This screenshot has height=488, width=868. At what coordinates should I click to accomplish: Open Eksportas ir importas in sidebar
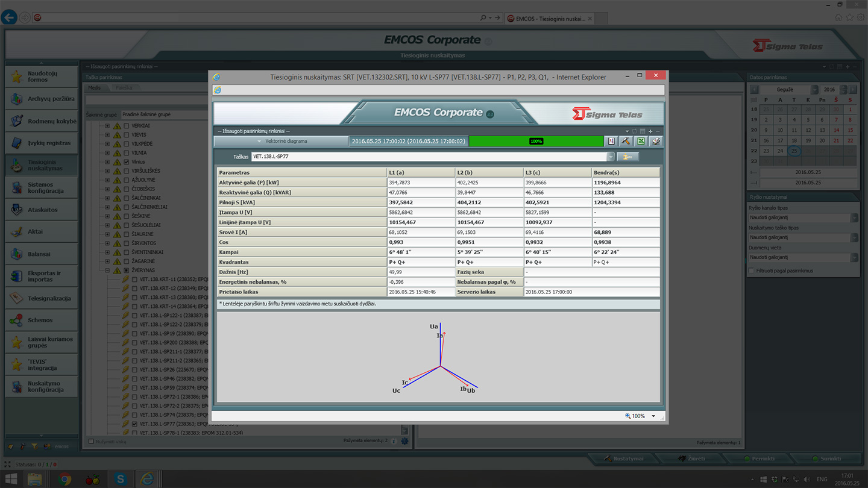42,276
